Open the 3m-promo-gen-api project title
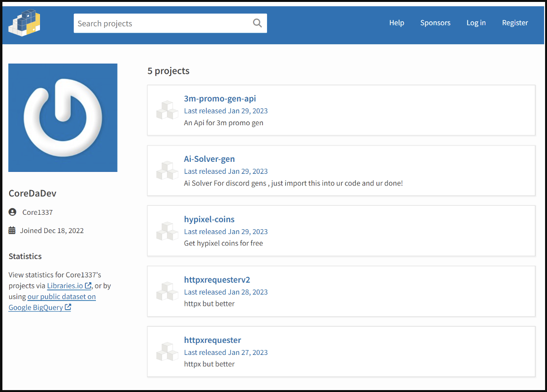Image resolution: width=547 pixels, height=392 pixels. click(220, 99)
